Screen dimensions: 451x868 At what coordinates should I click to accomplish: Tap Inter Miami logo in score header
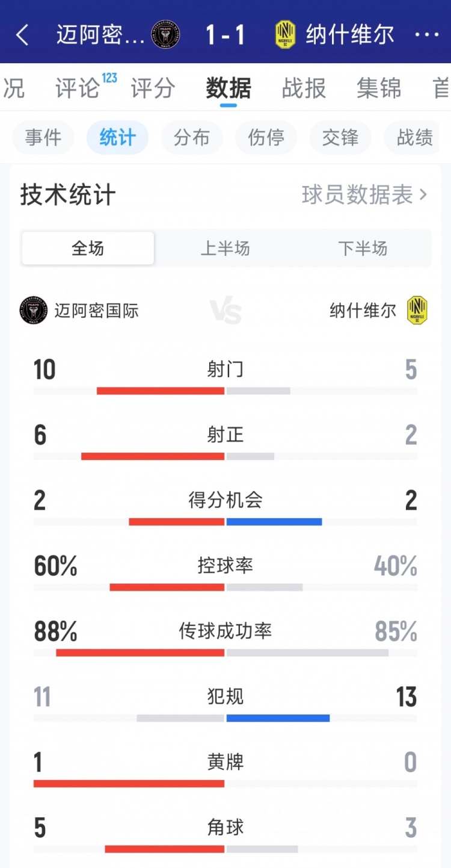[165, 35]
